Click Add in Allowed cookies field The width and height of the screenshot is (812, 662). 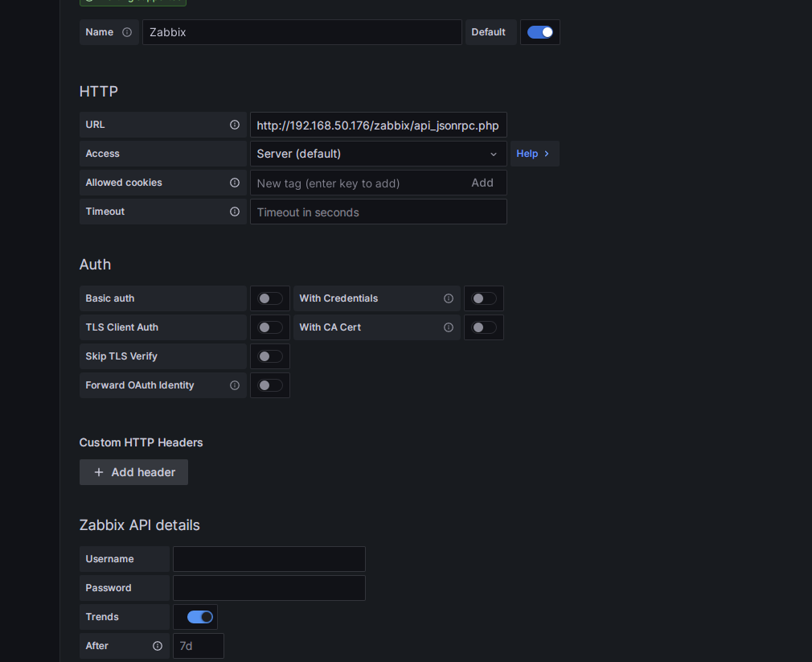pos(482,183)
